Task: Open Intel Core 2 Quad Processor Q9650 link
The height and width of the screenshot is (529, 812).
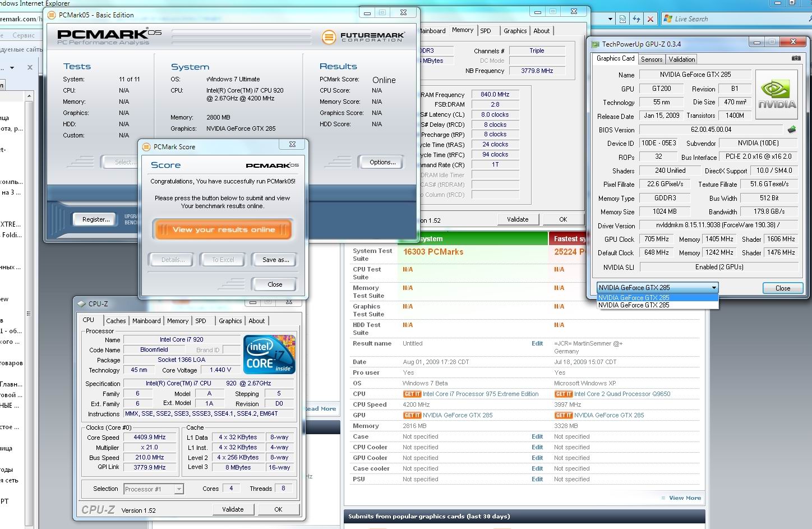Action: (622, 394)
